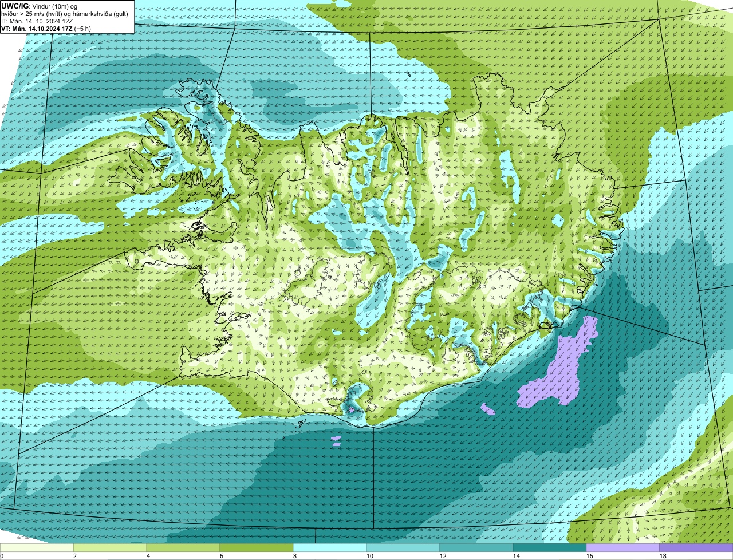Image resolution: width=733 pixels, height=560 pixels.
Task: Click the "12" label on the color scale
Action: 443,556
